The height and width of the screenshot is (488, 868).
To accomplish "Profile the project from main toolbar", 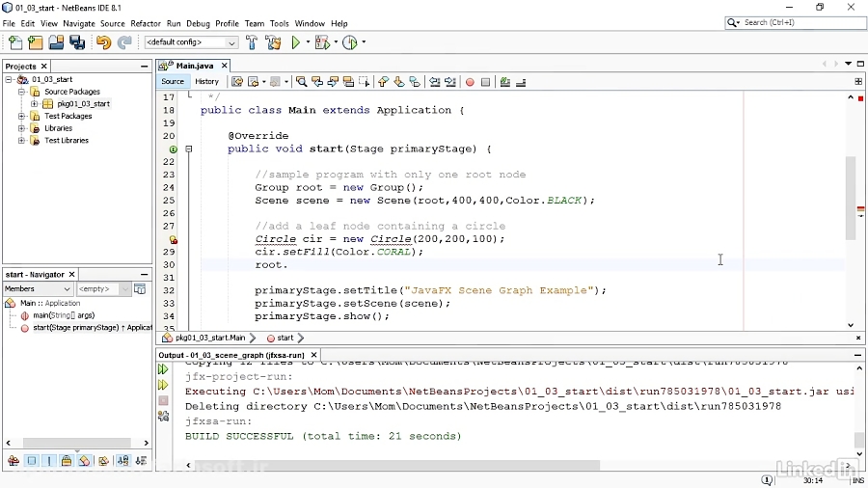I will click(x=350, y=42).
